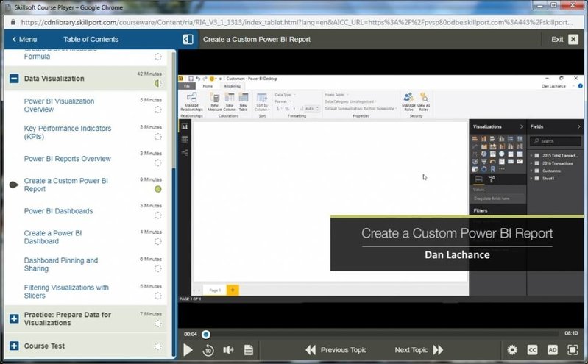Open Key Performance Indicators (KPIs) topic
The width and height of the screenshot is (588, 364).
(x=68, y=132)
